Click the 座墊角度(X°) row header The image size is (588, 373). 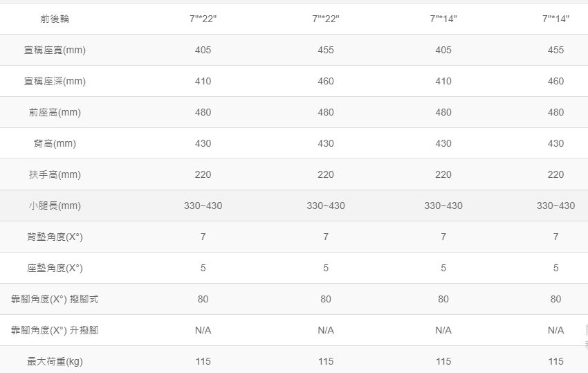[55, 268]
